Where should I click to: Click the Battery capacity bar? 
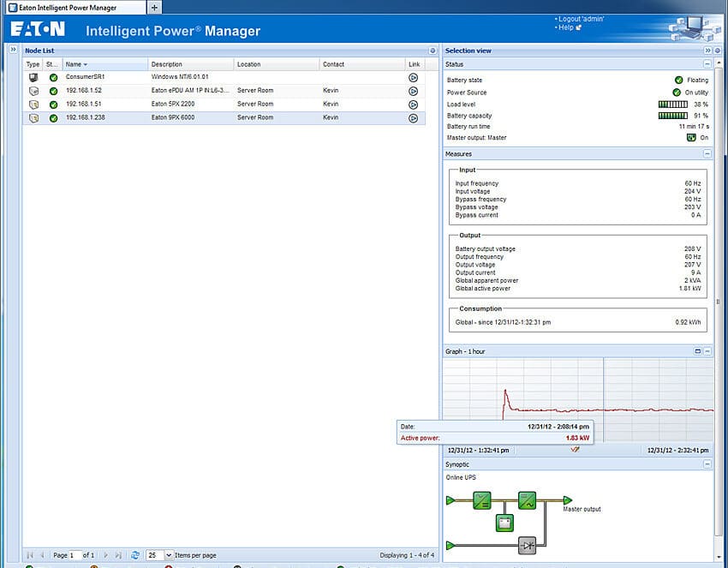pos(672,116)
